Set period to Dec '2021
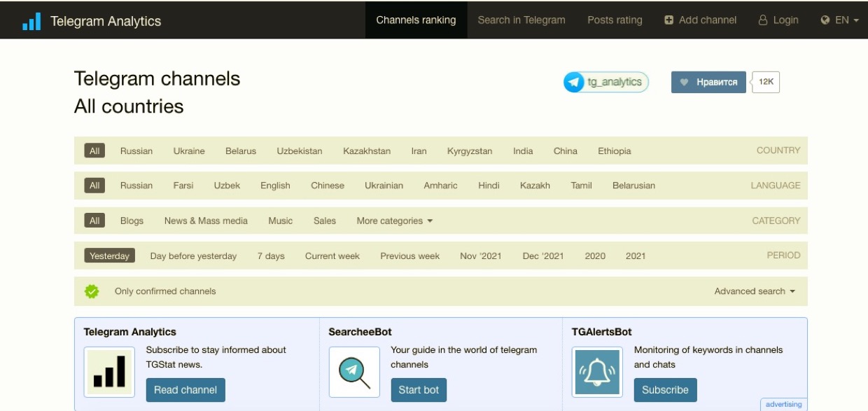The image size is (868, 411). click(543, 256)
